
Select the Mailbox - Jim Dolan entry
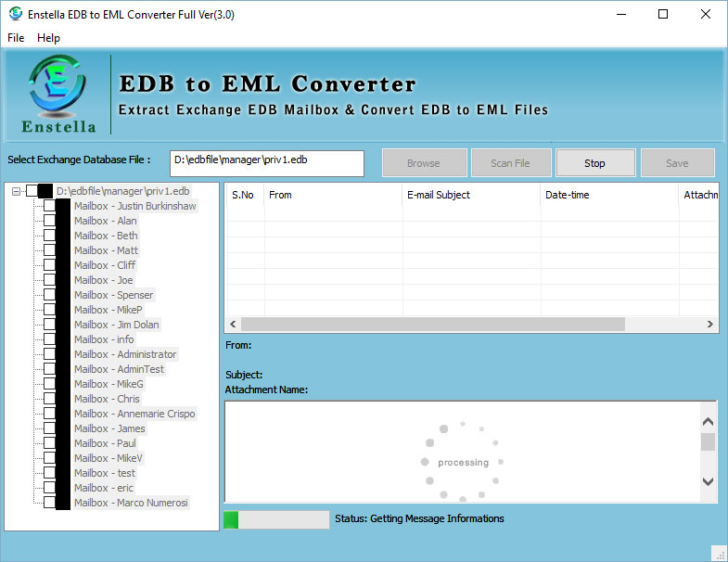point(117,325)
